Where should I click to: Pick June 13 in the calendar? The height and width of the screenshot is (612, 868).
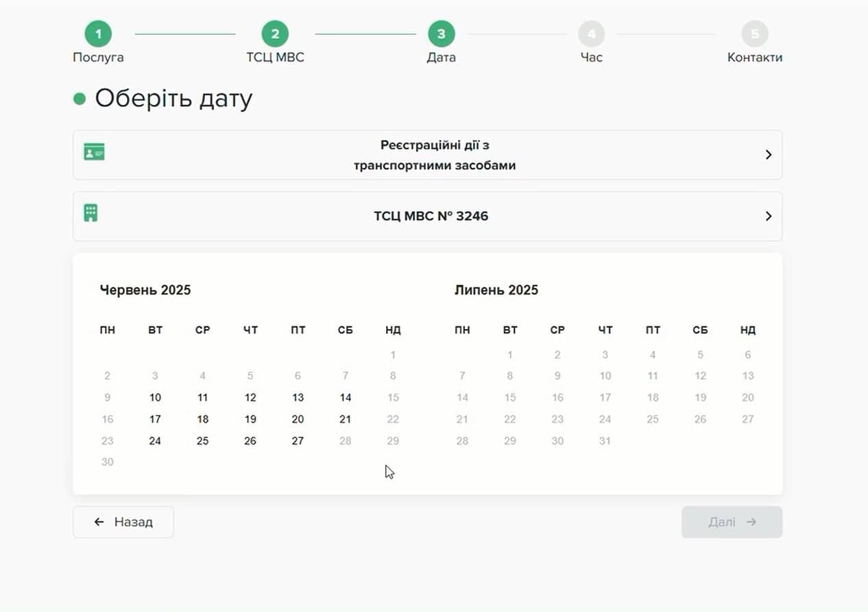pos(298,397)
